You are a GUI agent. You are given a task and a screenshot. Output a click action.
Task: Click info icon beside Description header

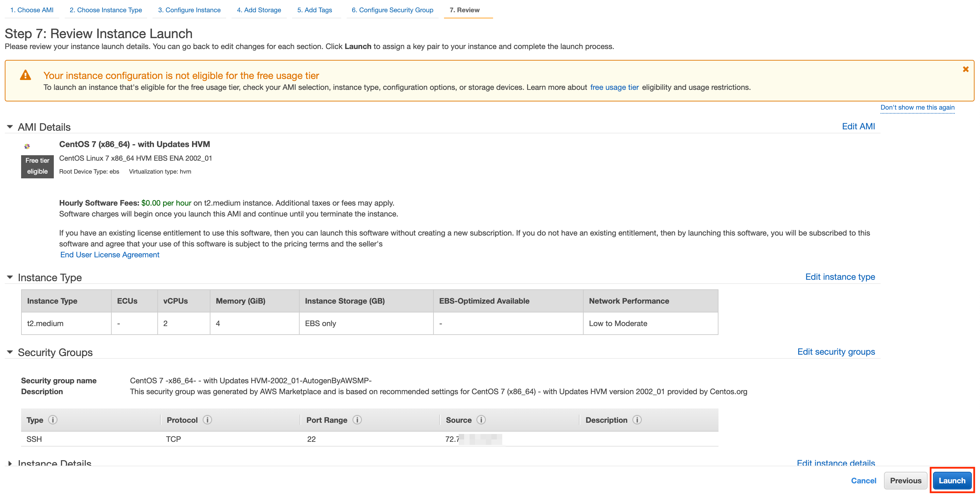(637, 419)
